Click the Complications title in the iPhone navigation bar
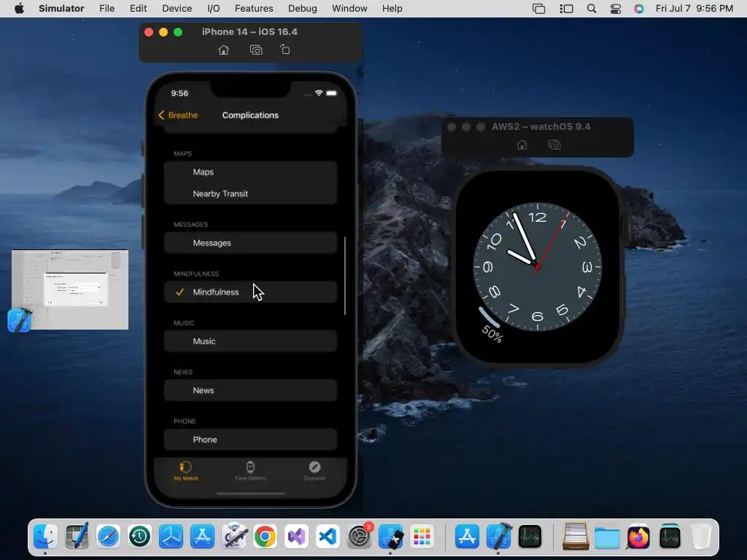 point(250,115)
